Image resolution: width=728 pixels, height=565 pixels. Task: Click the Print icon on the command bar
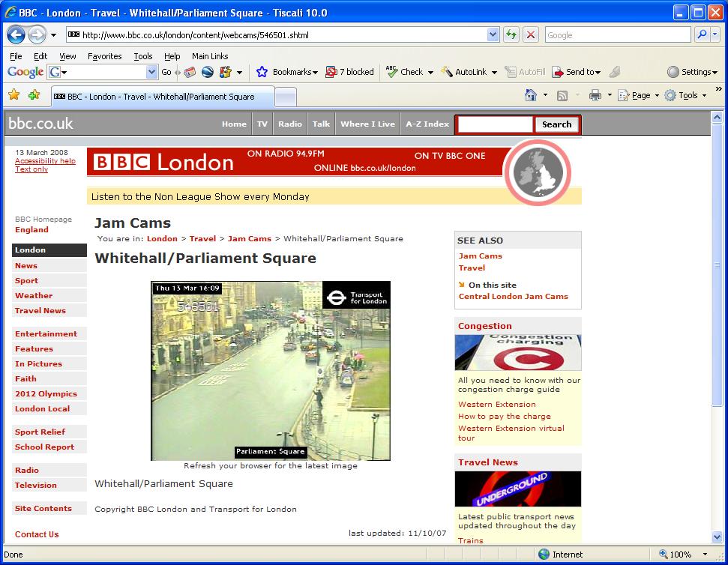click(x=595, y=95)
